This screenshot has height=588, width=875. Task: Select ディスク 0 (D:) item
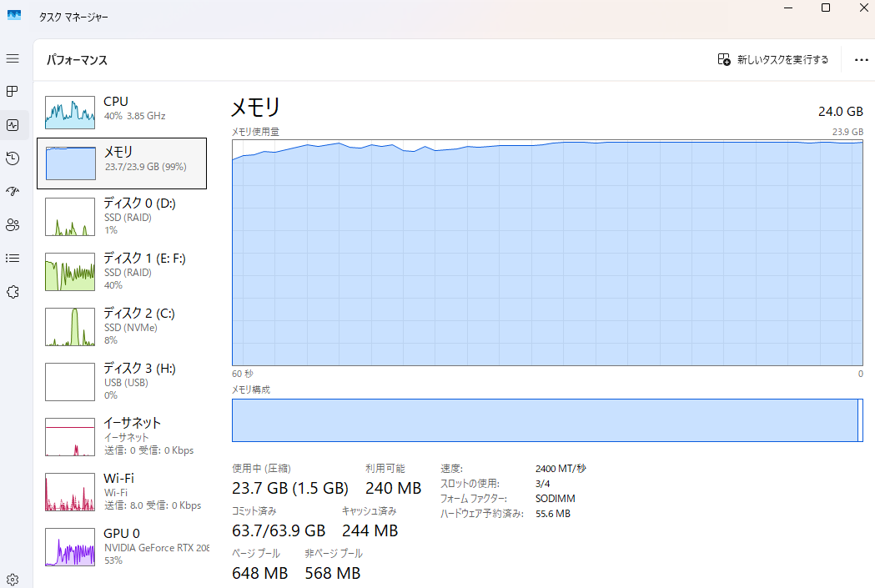(122, 217)
